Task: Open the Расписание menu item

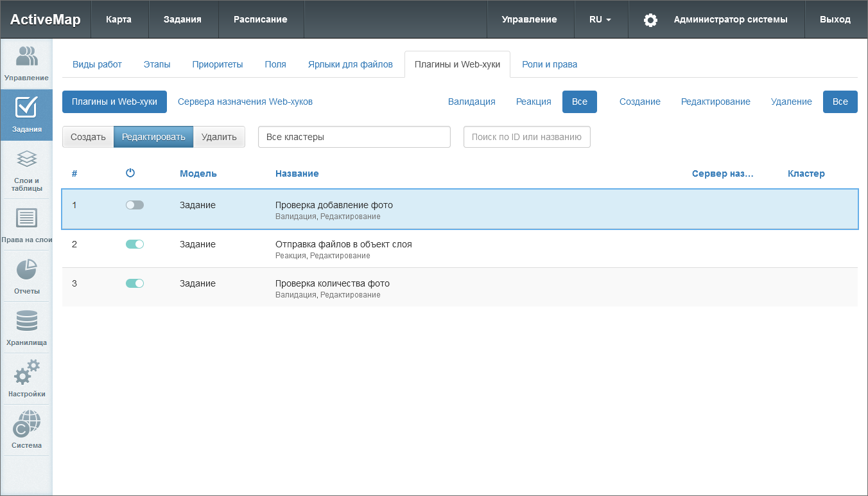Action: point(260,20)
